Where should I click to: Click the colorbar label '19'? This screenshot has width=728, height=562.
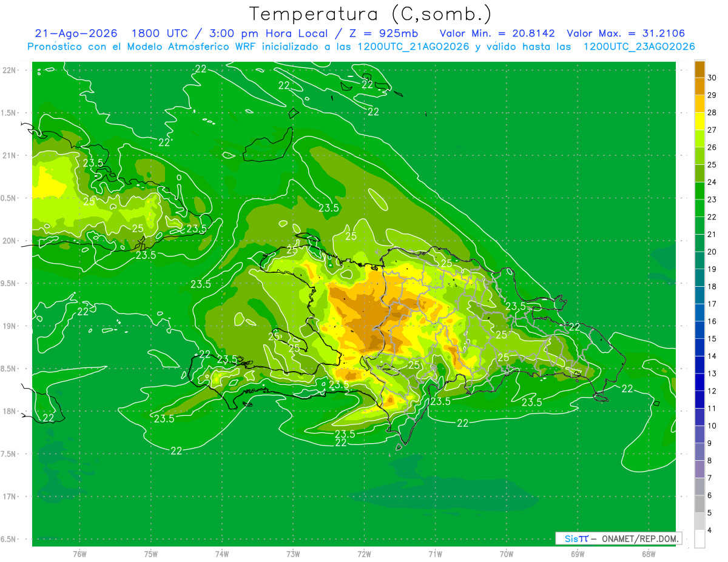(712, 269)
